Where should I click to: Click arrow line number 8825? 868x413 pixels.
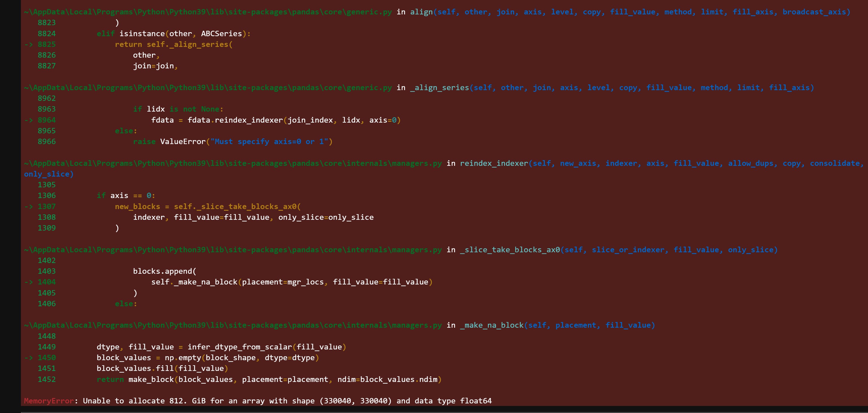[x=47, y=44]
